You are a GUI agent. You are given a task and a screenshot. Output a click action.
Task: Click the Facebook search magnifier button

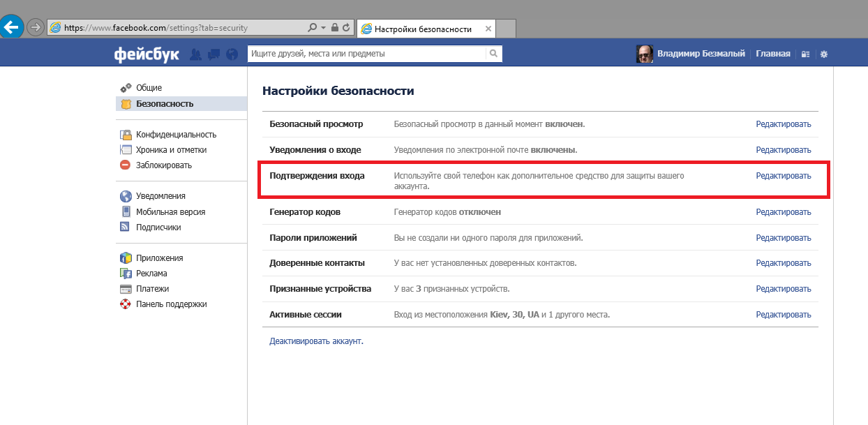[493, 53]
